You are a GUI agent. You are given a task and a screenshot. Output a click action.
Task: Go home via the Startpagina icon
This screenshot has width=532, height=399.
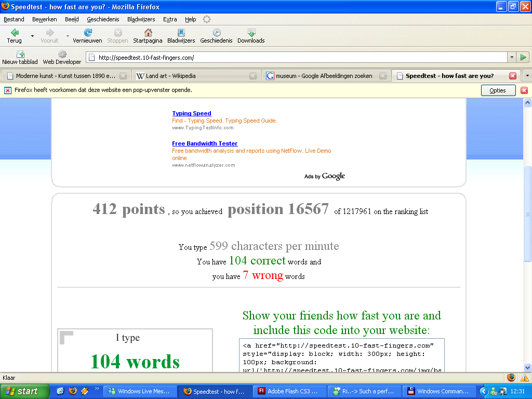[148, 33]
